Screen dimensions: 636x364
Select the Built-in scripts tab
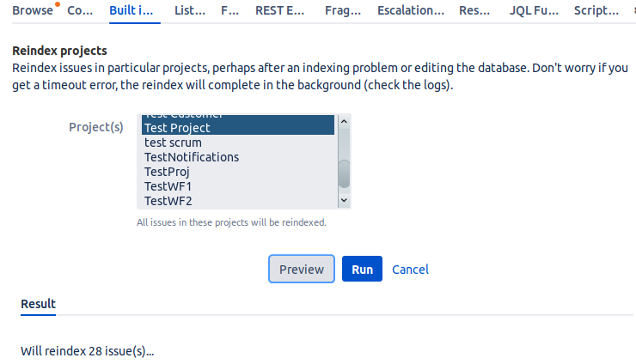pyautogui.click(x=132, y=11)
